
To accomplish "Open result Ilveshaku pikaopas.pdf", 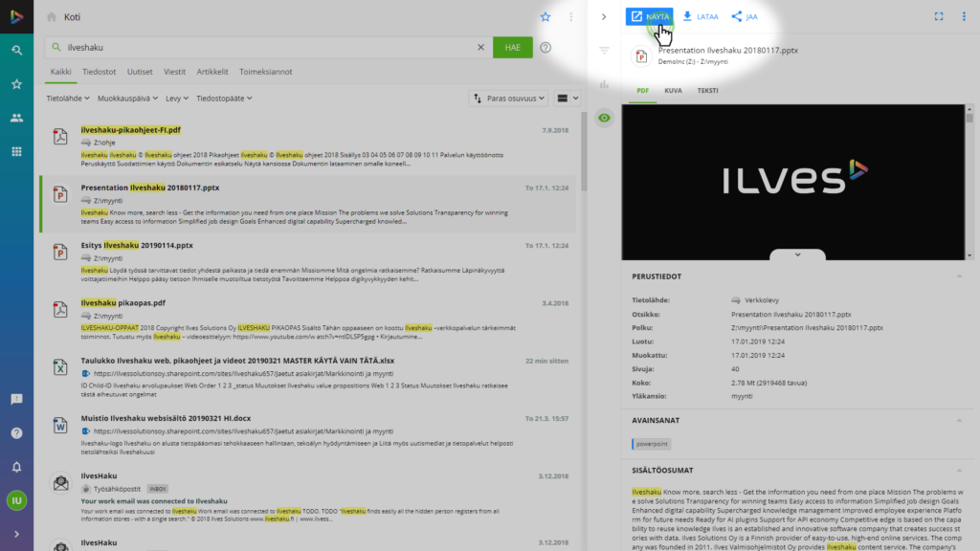I will click(123, 303).
